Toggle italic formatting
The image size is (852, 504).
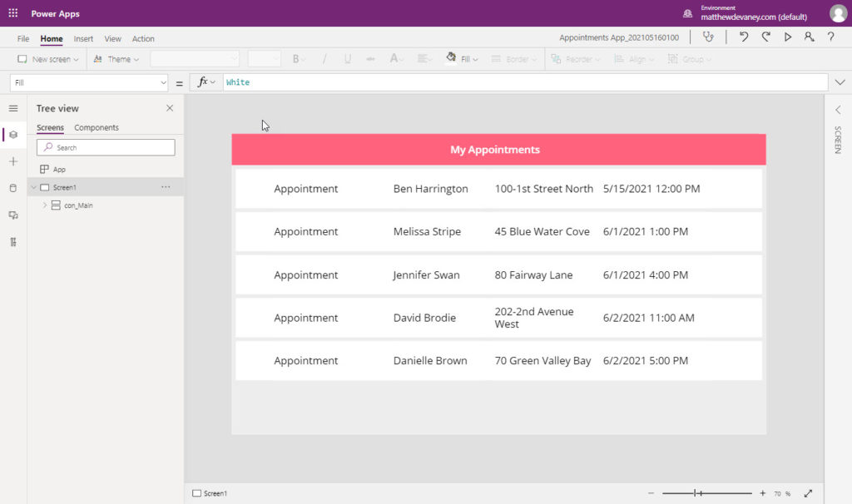(324, 58)
